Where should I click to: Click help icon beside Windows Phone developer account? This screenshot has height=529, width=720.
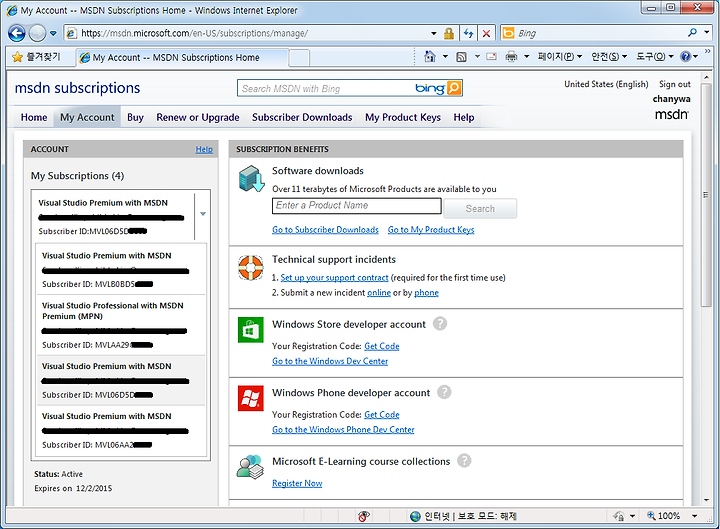click(444, 392)
